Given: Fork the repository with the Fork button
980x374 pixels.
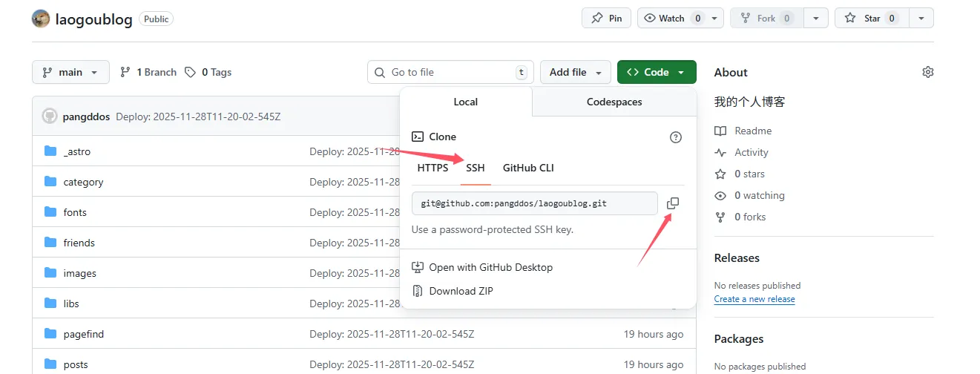Looking at the screenshot, I should [x=767, y=19].
